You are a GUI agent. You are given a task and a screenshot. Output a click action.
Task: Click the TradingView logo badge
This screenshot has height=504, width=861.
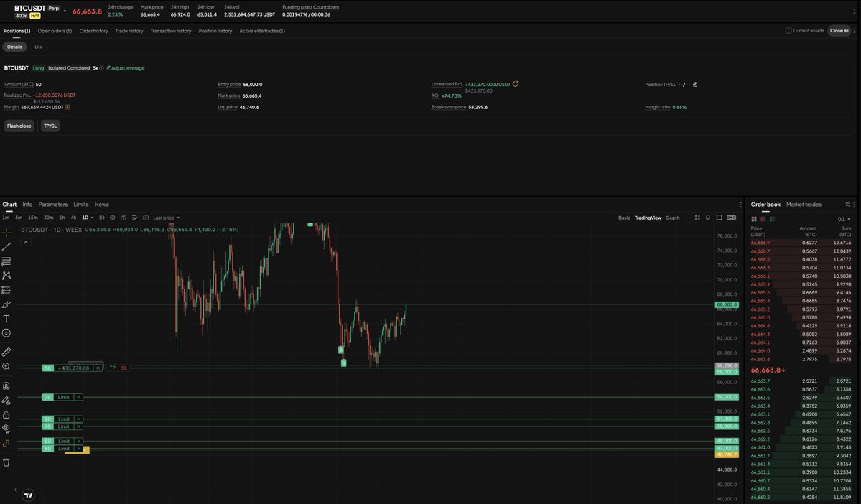[x=28, y=495]
